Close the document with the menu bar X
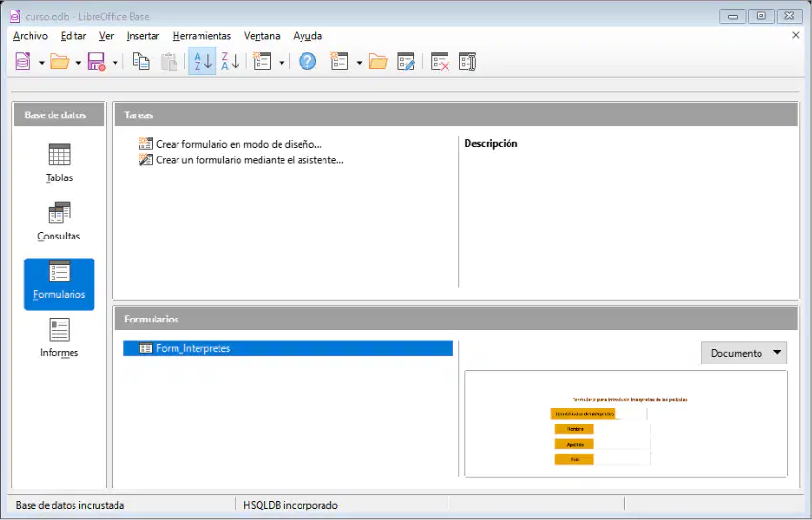This screenshot has height=520, width=812. click(x=796, y=35)
